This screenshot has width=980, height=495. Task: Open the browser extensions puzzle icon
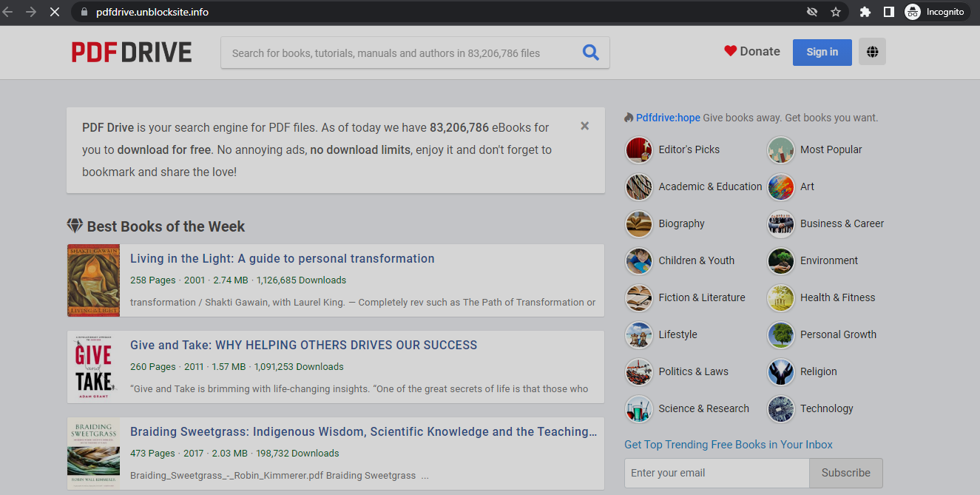[x=865, y=12]
